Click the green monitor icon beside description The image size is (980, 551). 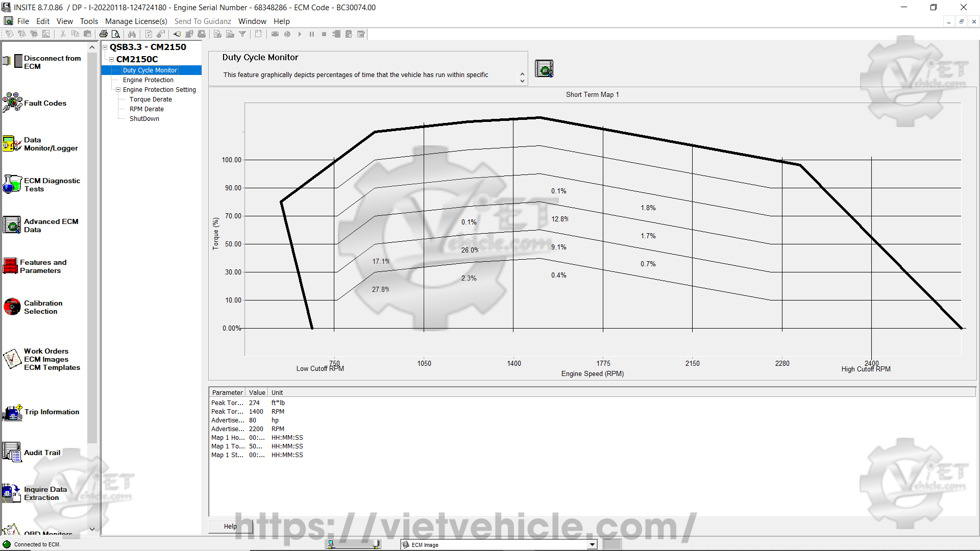[x=544, y=68]
